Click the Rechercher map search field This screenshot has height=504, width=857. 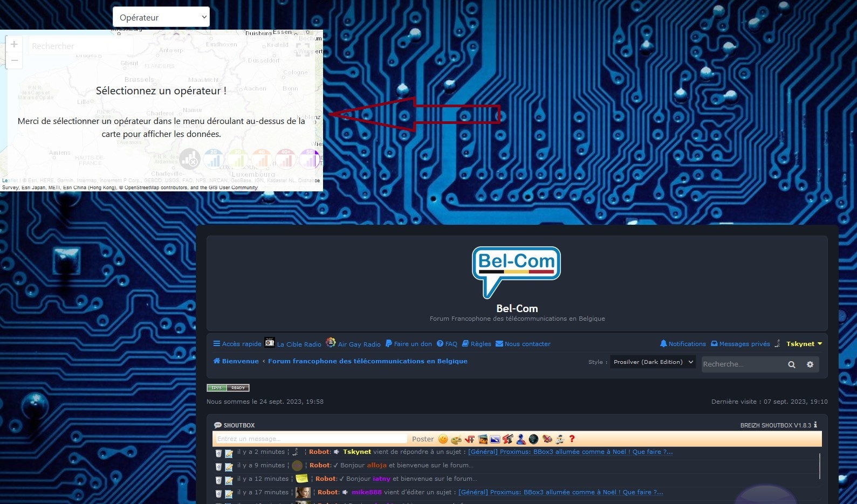click(81, 46)
